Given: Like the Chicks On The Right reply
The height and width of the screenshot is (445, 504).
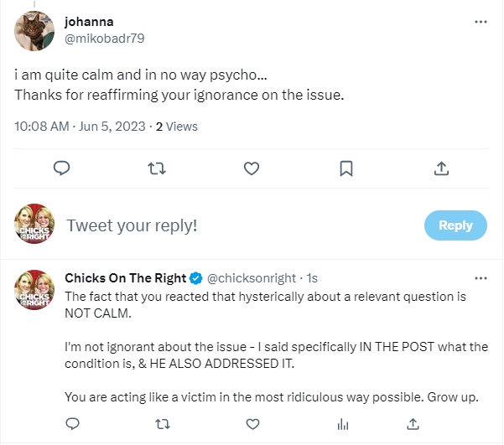Looking at the screenshot, I should (x=252, y=423).
